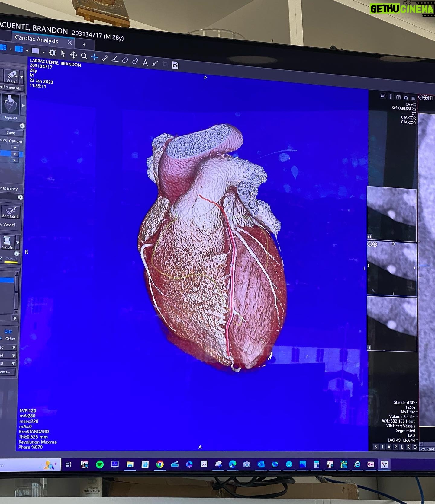The height and width of the screenshot is (504, 435).
Task: Select the angle measurement tool
Action: tap(115, 59)
